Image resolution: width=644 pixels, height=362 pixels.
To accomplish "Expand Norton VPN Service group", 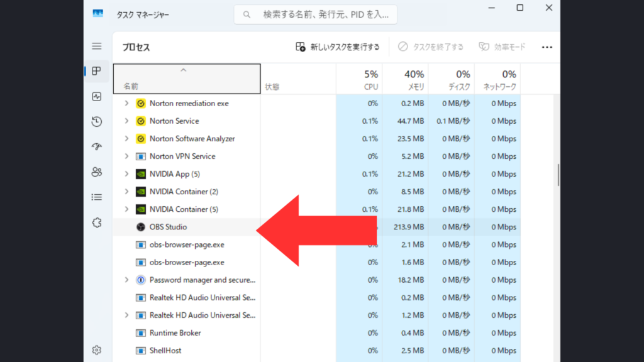I will click(126, 156).
